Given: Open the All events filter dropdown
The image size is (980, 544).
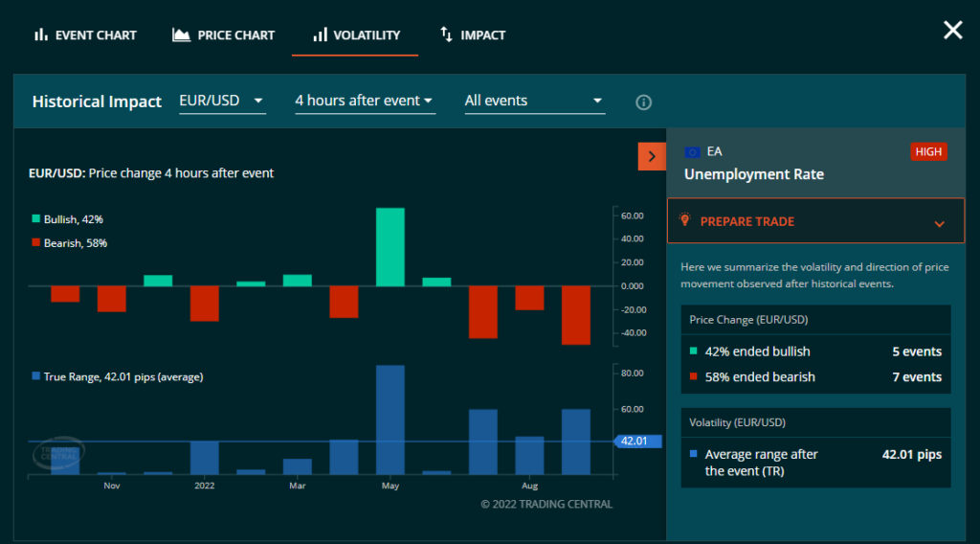Looking at the screenshot, I should tap(534, 101).
